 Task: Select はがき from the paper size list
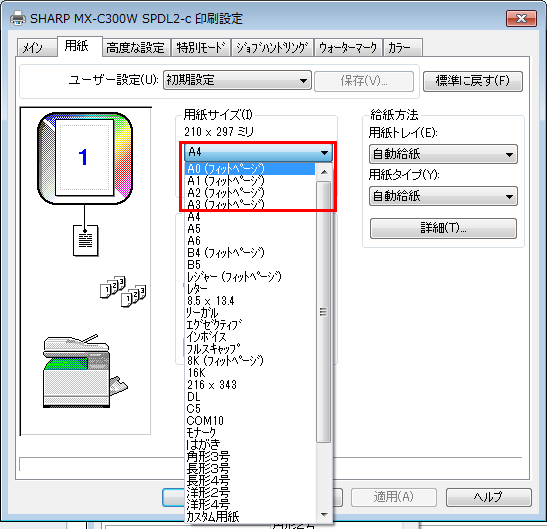(x=203, y=444)
